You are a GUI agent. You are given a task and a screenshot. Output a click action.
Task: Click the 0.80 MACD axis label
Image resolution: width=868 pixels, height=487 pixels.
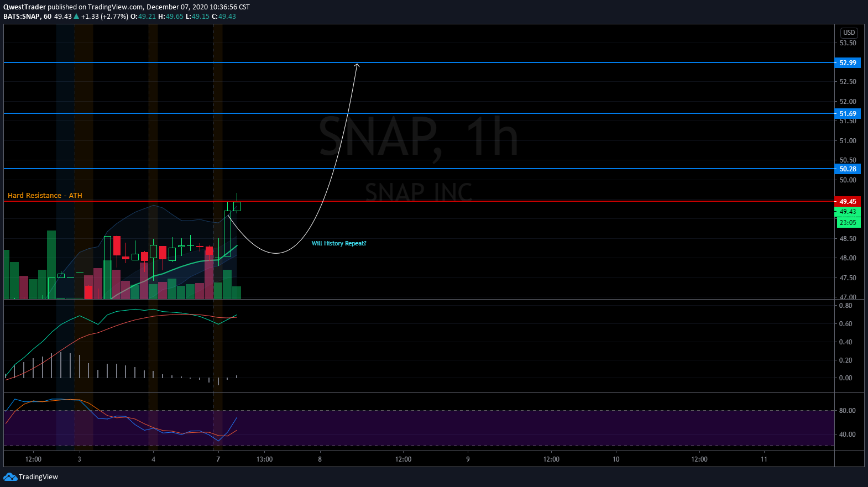click(x=845, y=306)
